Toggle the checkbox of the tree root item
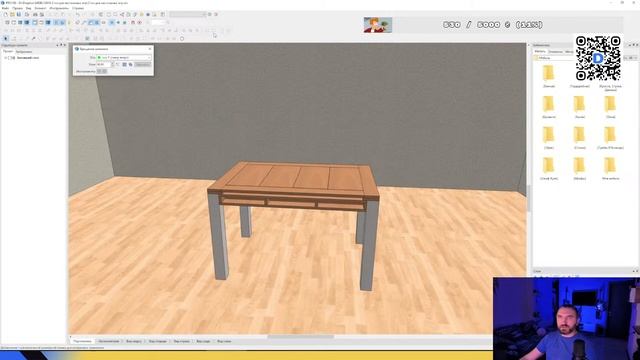 pyautogui.click(x=9, y=58)
